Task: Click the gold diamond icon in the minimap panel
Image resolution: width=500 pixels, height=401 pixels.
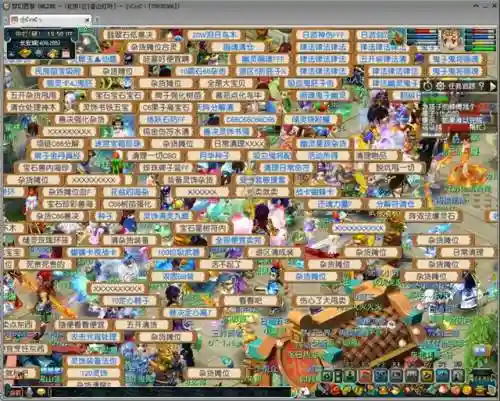Action: [24, 53]
